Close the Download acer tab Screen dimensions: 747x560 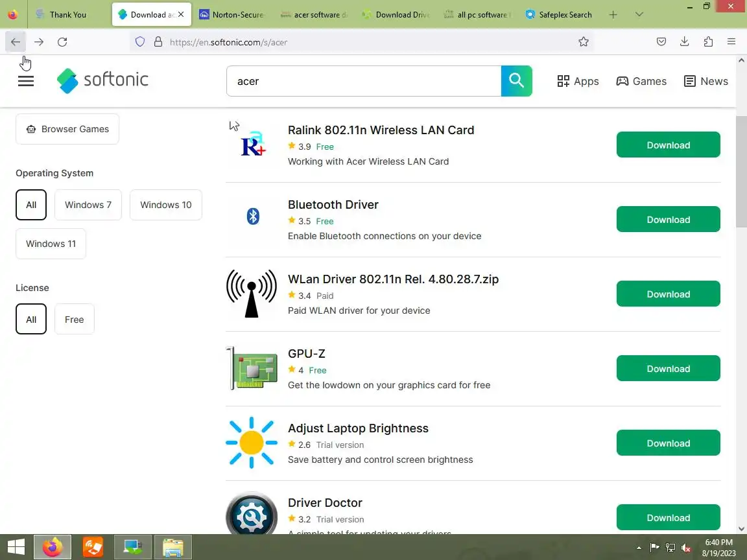181,15
